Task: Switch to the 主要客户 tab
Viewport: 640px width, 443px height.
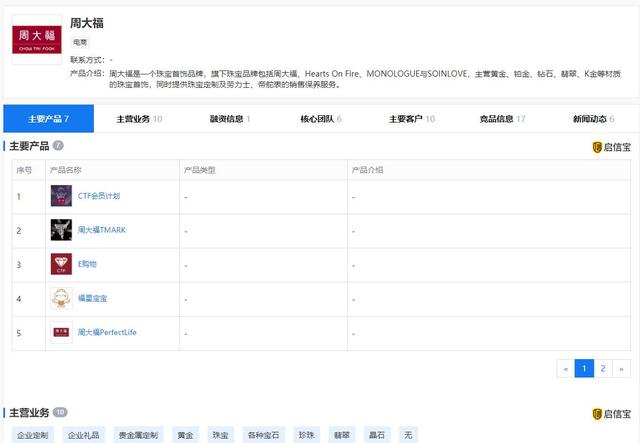Action: [x=412, y=119]
